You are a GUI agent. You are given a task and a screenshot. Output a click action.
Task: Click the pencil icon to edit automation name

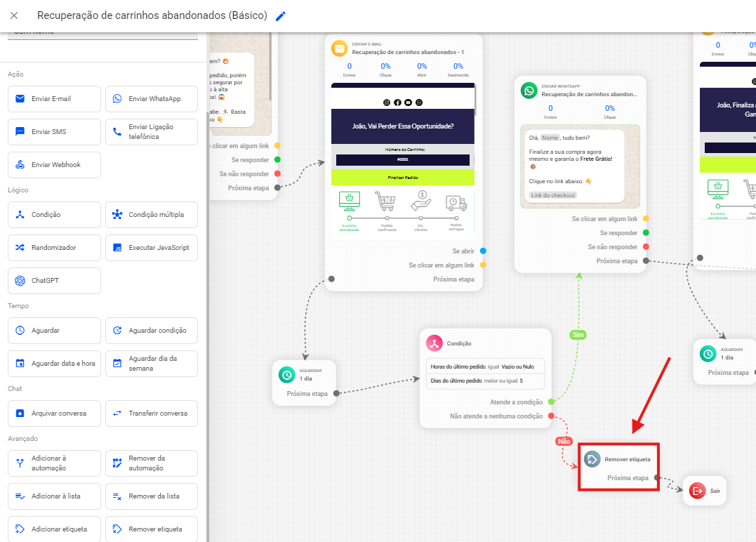click(281, 15)
